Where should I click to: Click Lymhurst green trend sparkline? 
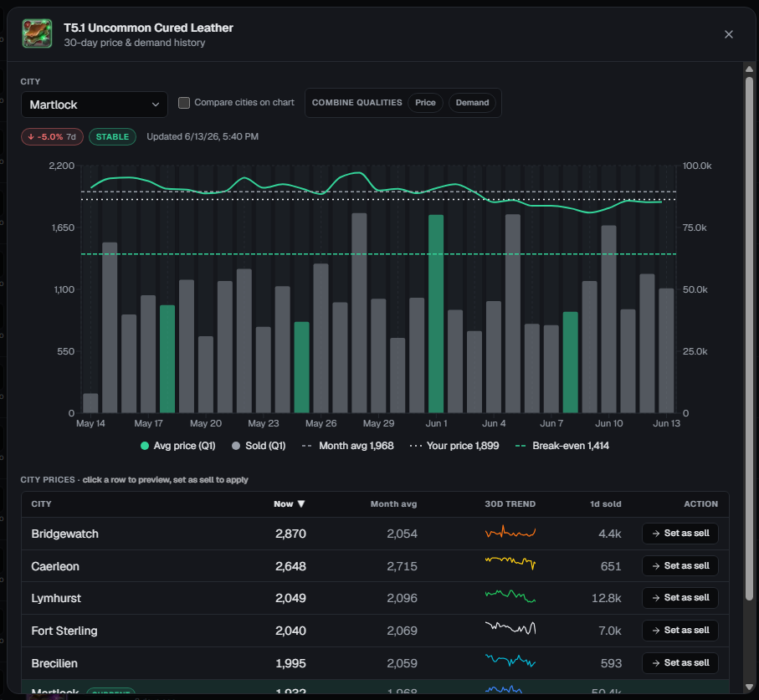[x=510, y=596]
